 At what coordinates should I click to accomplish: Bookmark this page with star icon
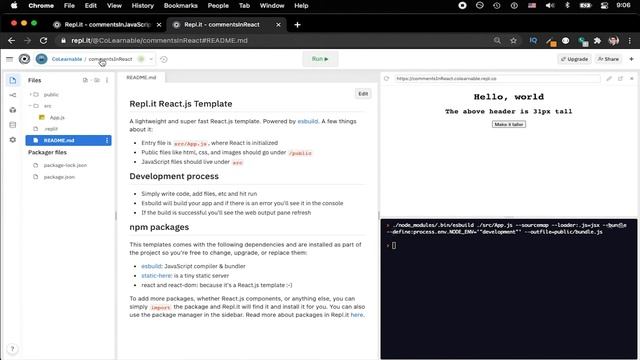[513, 40]
